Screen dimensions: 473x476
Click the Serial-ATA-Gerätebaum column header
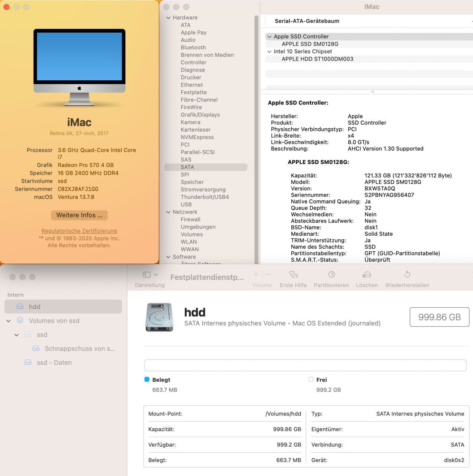point(307,21)
